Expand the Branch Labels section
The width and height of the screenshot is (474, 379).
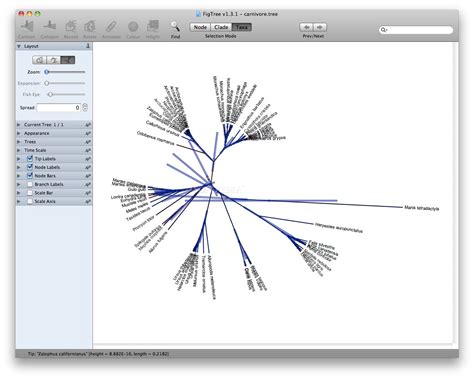(19, 184)
